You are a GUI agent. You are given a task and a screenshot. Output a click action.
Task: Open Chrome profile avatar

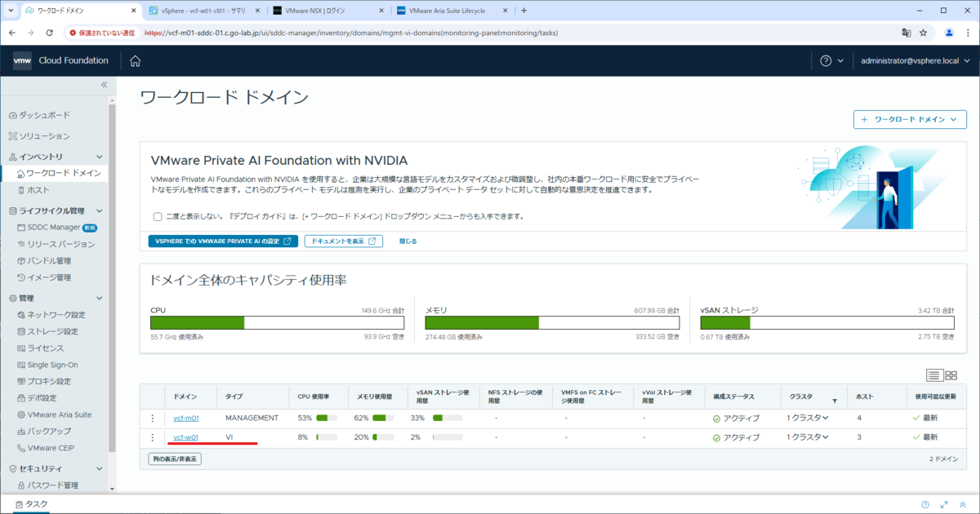coord(949,33)
